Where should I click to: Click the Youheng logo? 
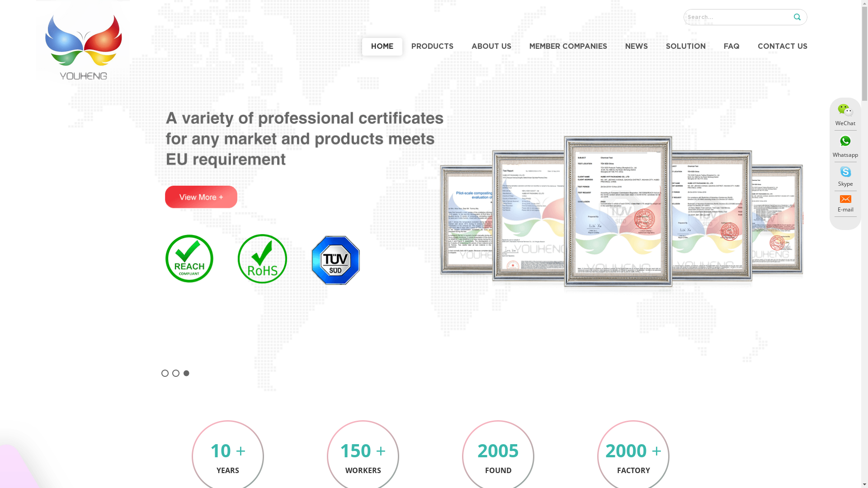pyautogui.click(x=83, y=45)
